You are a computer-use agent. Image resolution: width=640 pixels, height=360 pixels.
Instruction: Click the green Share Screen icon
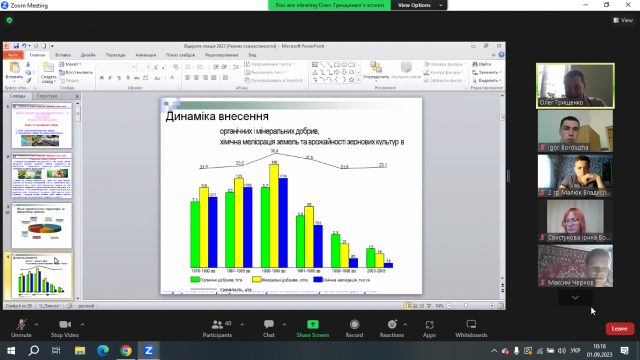coord(313,324)
